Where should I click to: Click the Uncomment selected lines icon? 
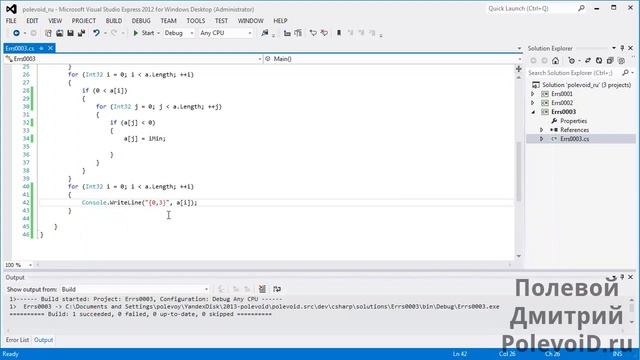click(x=324, y=33)
